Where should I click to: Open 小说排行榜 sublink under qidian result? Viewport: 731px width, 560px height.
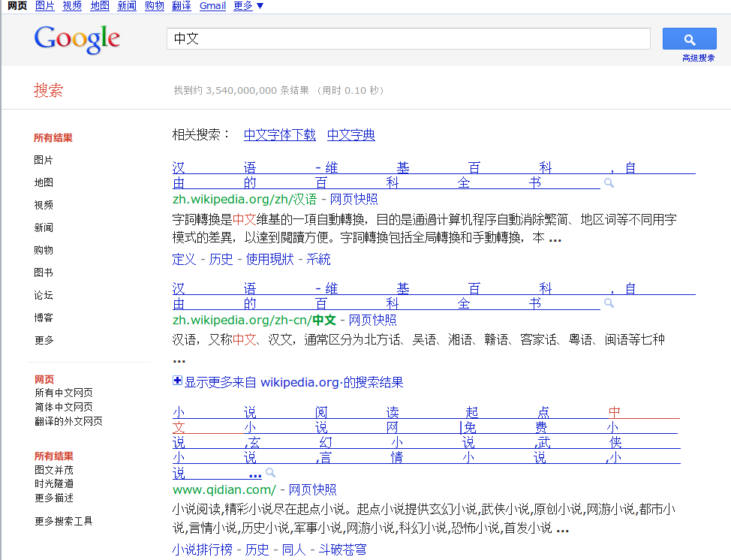coord(203,549)
